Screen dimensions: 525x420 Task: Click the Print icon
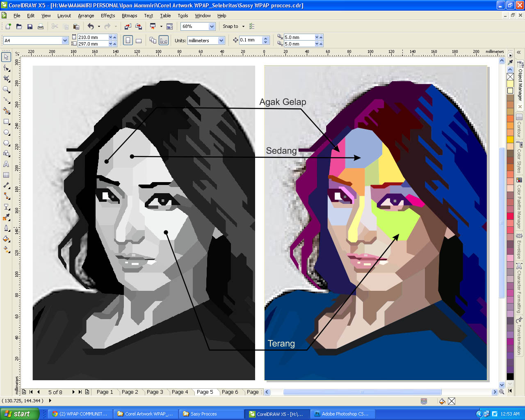point(40,26)
